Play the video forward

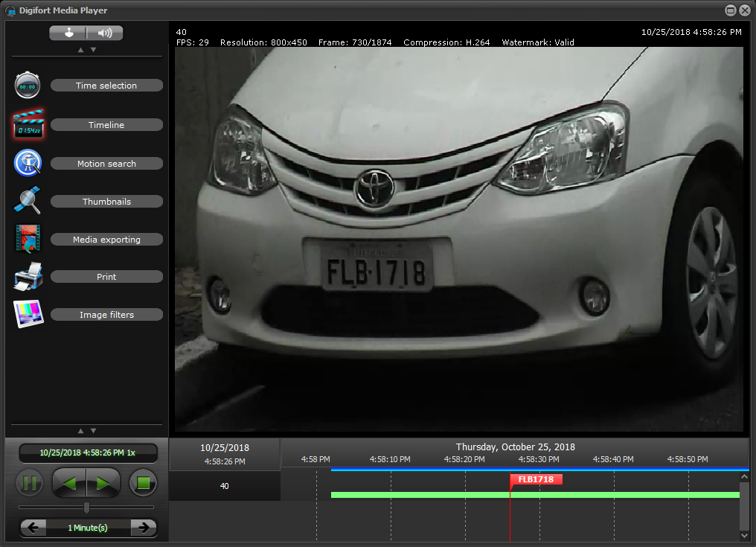click(103, 483)
